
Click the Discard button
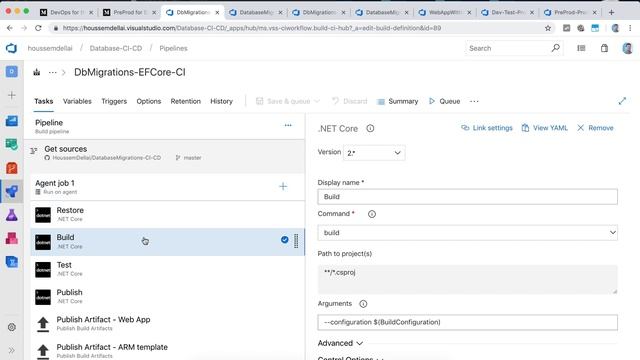(349, 101)
